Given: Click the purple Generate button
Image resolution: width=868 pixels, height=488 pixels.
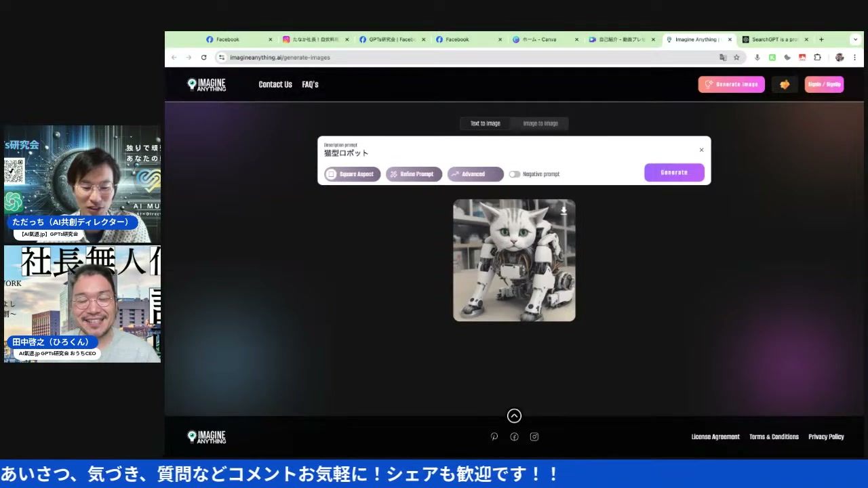Looking at the screenshot, I should 674,173.
